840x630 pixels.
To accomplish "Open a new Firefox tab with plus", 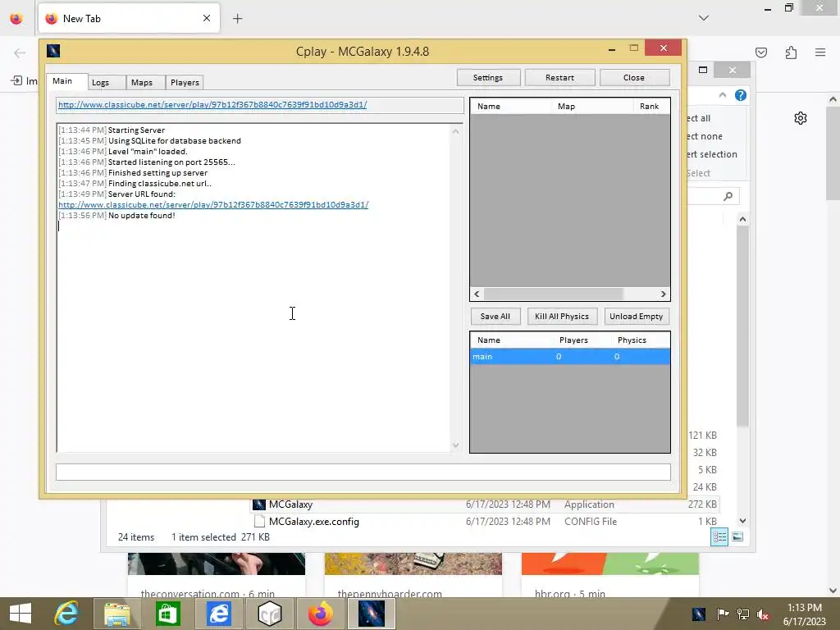I will pos(237,19).
